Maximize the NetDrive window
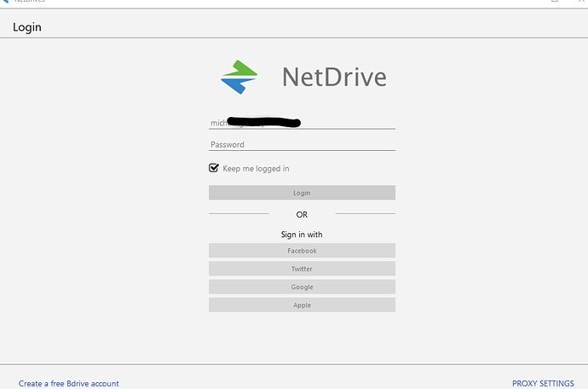The image size is (588, 389). coord(555,1)
